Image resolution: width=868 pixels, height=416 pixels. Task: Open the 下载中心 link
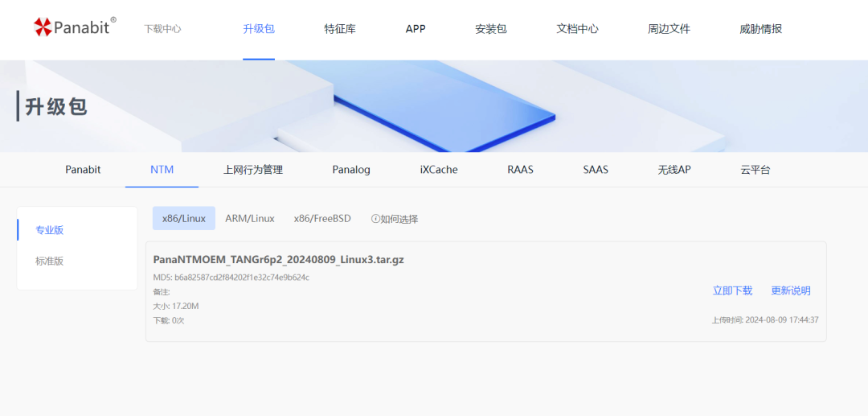(x=162, y=29)
